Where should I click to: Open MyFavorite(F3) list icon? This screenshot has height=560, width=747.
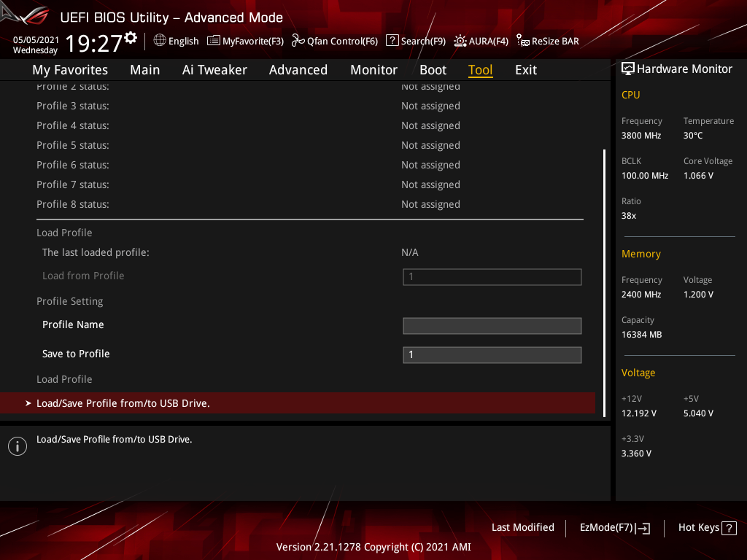point(214,41)
